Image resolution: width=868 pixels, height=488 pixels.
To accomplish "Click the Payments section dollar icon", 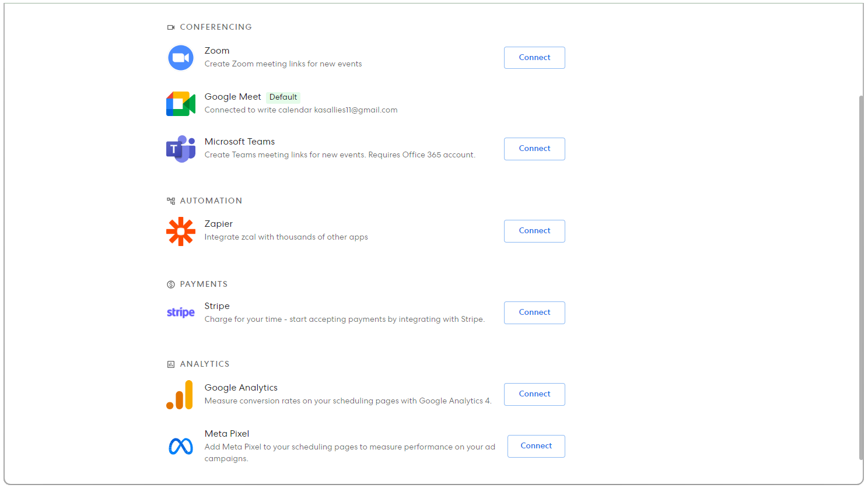I will 171,285.
